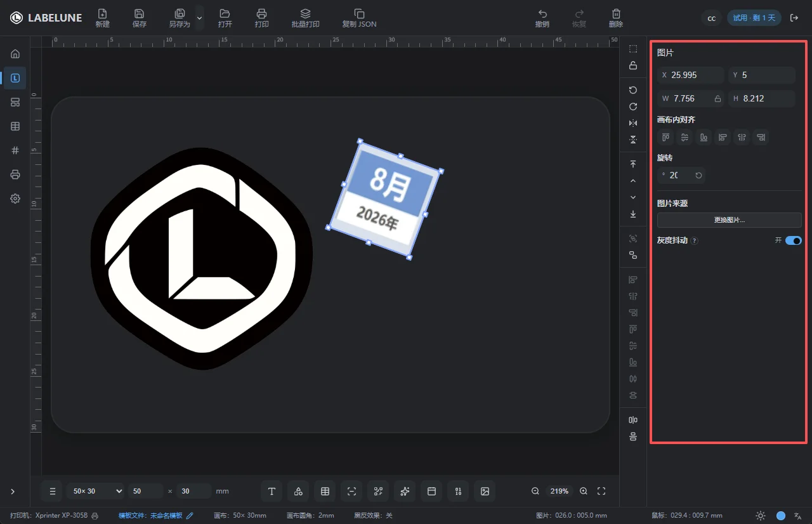This screenshot has height=524, width=812.
Task: Open the cc user account badge
Action: coord(712,18)
